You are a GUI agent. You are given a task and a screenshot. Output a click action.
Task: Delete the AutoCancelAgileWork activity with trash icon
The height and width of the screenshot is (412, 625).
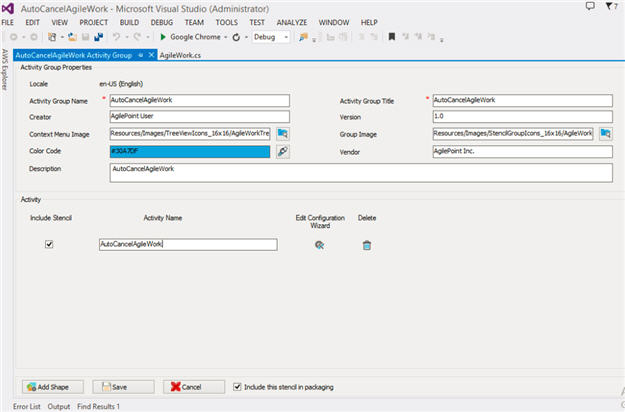pos(367,245)
